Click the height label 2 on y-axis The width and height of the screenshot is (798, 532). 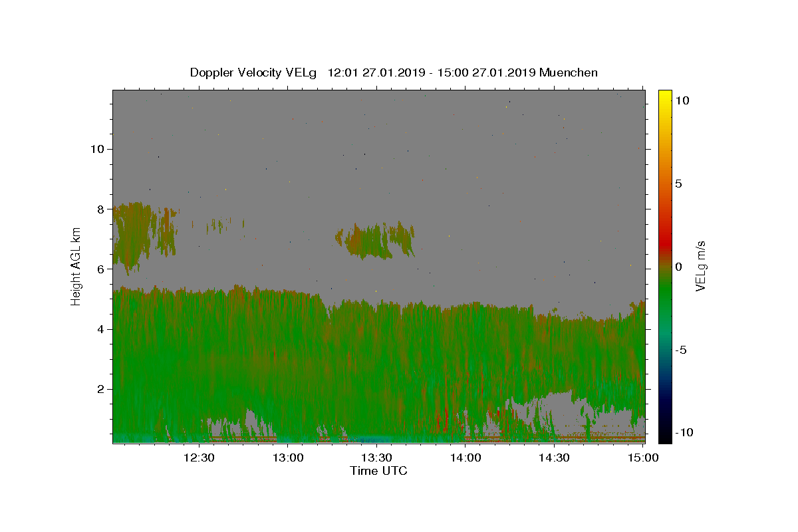(100, 389)
